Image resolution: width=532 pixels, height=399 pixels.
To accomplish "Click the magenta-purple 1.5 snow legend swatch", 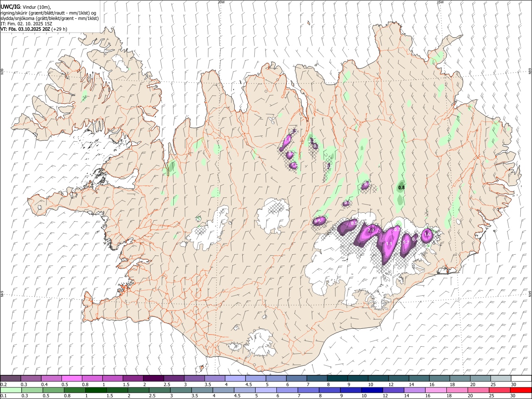I will (133, 378).
